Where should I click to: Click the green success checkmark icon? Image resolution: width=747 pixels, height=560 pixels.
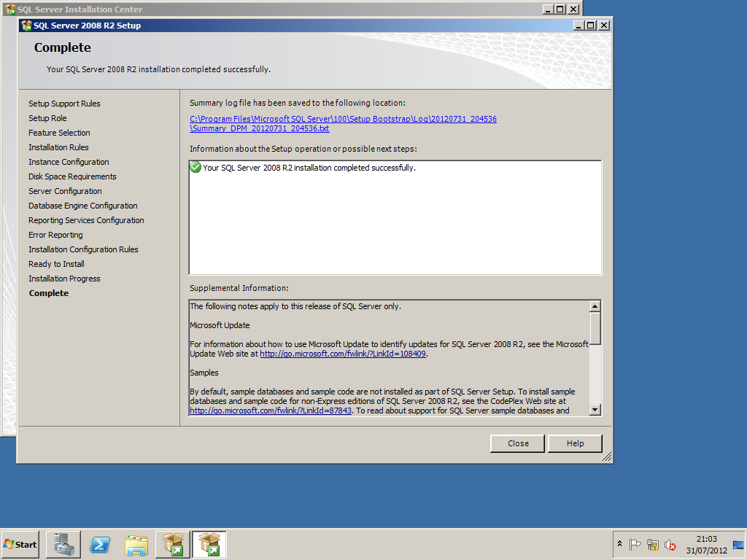pyautogui.click(x=196, y=167)
